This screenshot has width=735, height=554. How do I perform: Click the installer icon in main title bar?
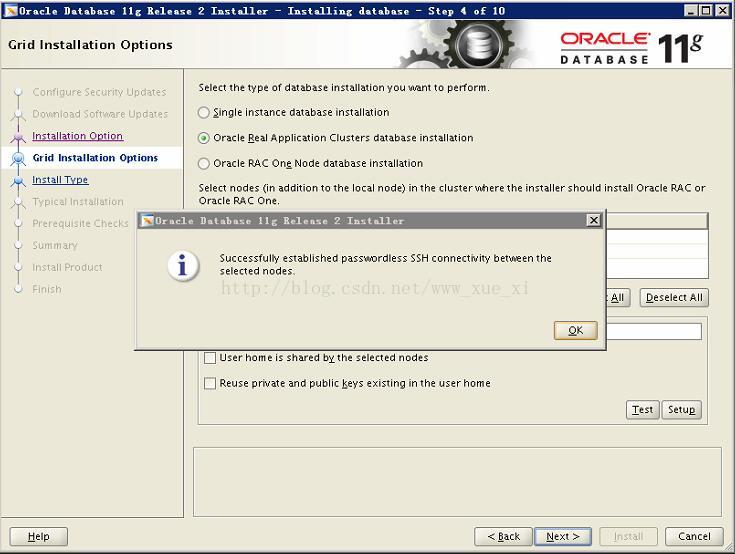coord(10,10)
